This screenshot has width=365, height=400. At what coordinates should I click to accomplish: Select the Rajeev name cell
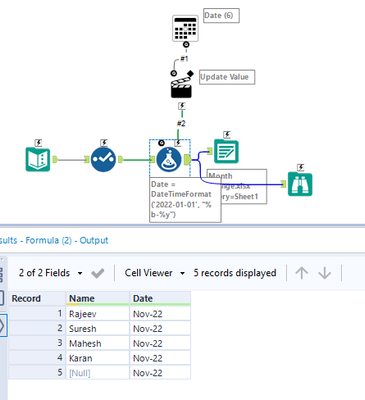click(x=98, y=314)
